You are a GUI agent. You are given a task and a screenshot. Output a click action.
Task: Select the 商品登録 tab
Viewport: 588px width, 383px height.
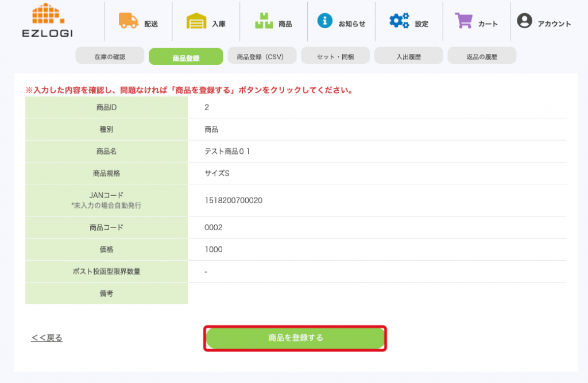[185, 57]
